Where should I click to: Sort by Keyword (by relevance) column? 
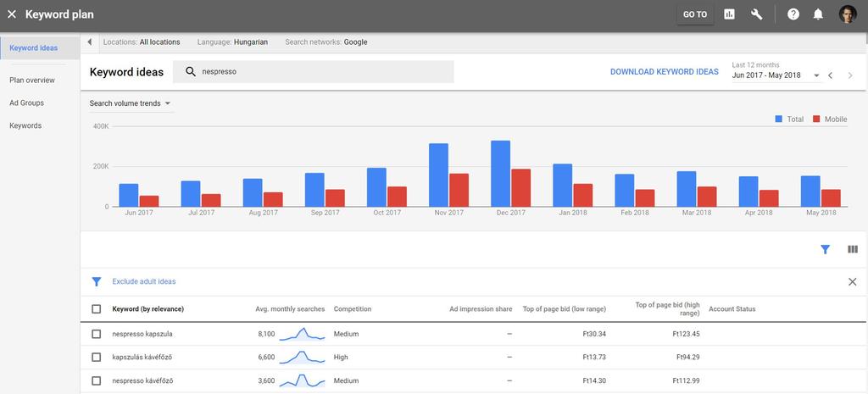click(147, 308)
